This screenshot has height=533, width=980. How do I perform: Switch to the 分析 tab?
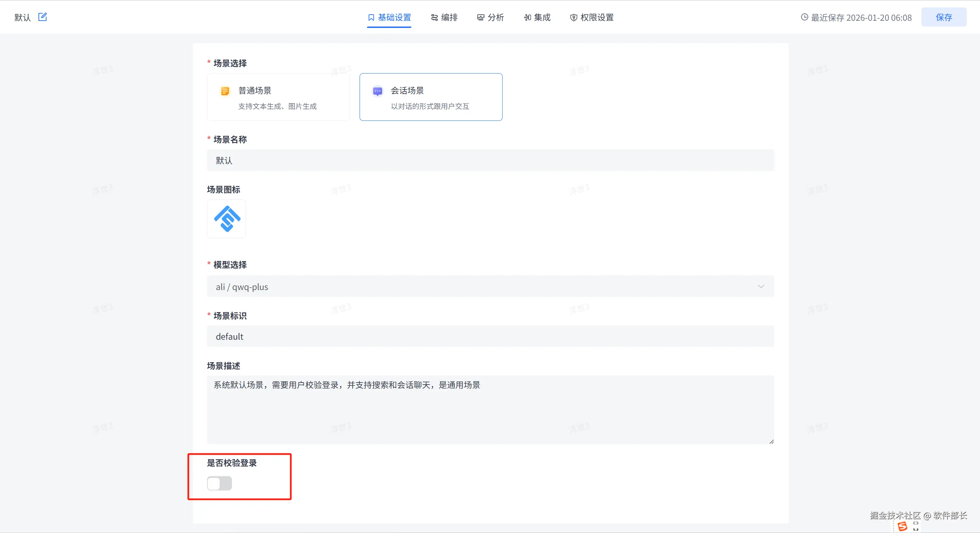click(491, 17)
